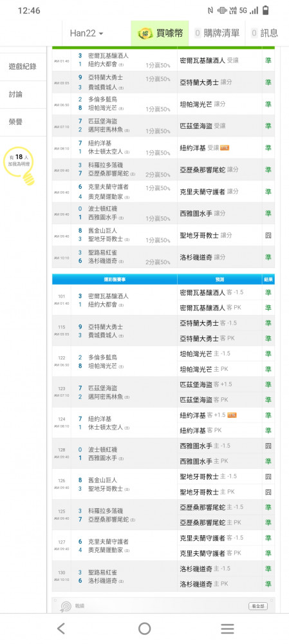Image resolution: width=289 pixels, height=644 pixels.
Task: Click game number 101 in lower table
Action: (x=62, y=296)
